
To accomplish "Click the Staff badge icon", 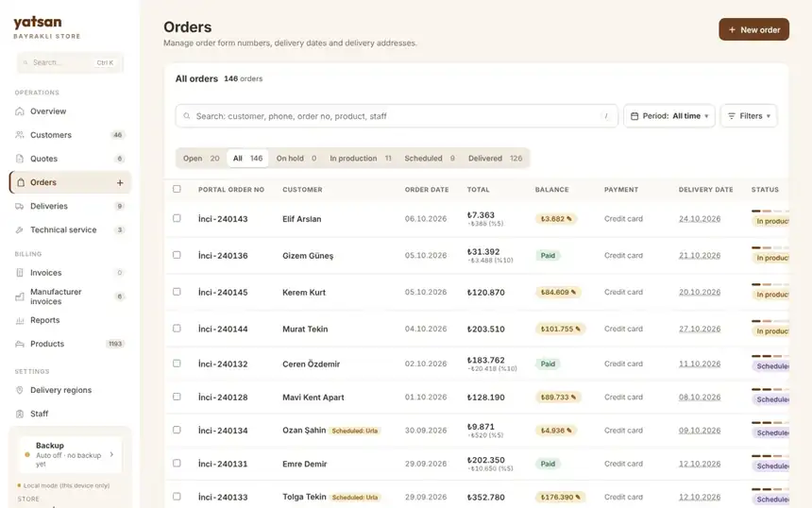I will coord(20,414).
